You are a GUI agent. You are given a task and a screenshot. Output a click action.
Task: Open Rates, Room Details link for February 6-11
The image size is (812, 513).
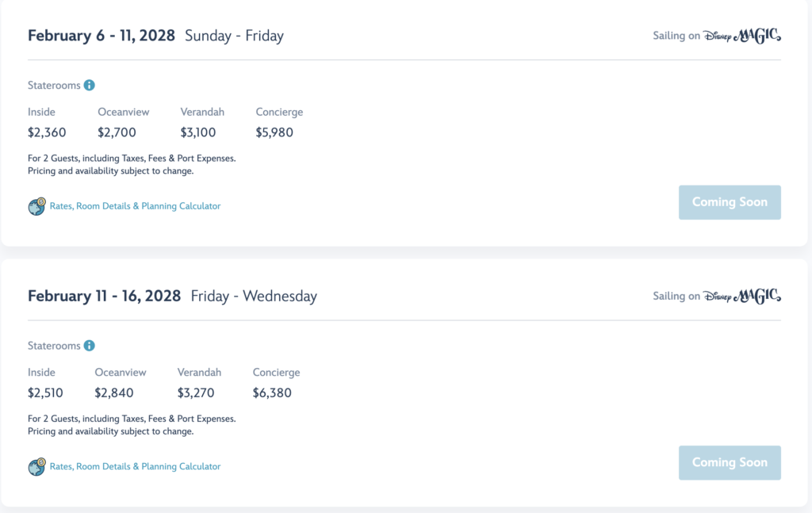135,206
